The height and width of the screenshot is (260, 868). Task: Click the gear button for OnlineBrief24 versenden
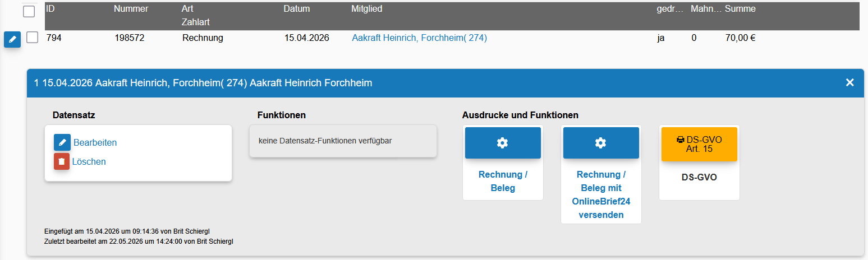tap(601, 143)
